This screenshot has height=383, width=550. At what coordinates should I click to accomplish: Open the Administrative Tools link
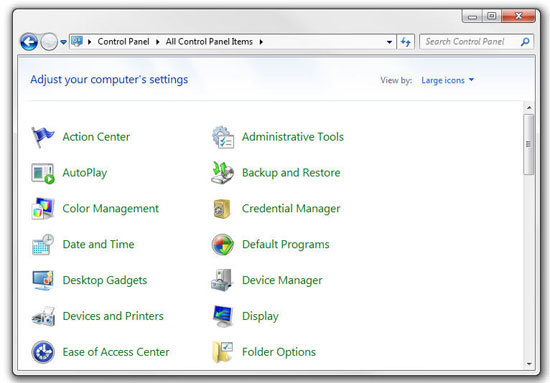click(293, 137)
